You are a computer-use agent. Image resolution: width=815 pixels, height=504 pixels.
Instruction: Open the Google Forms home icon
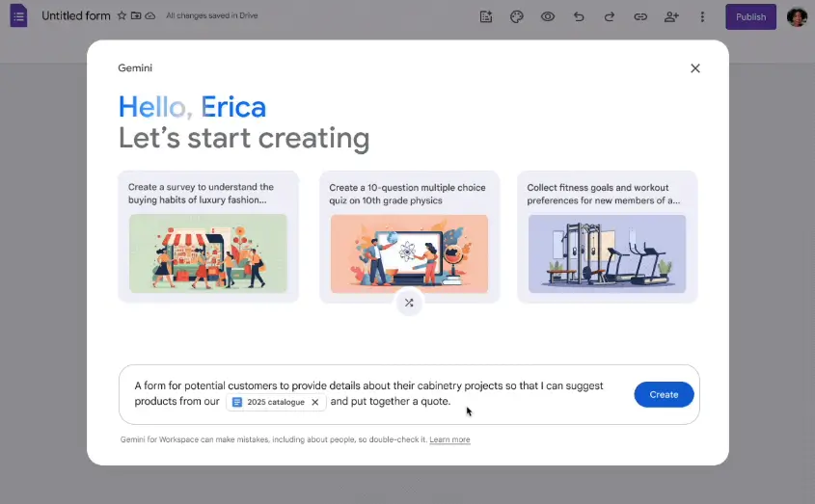click(18, 15)
